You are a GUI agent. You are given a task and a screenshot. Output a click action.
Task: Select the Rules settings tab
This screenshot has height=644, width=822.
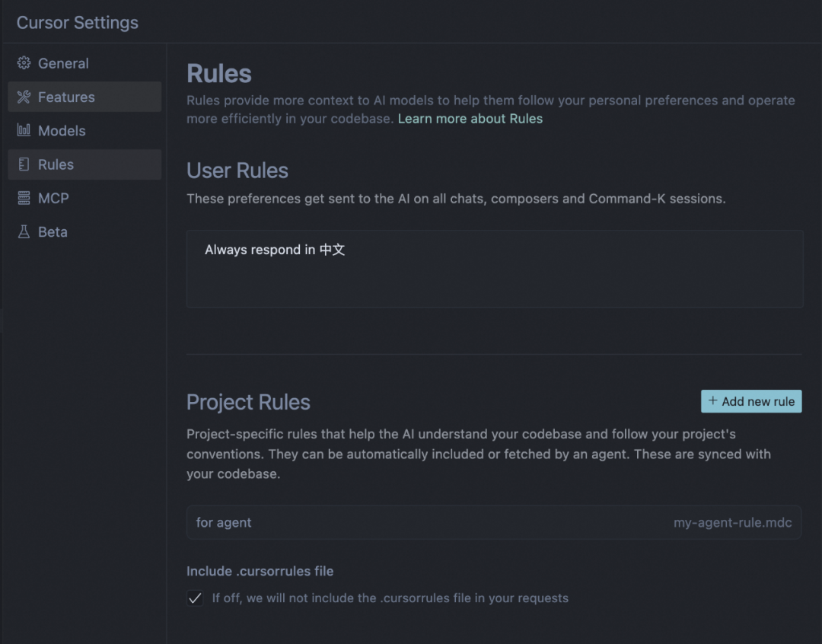pyautogui.click(x=56, y=164)
